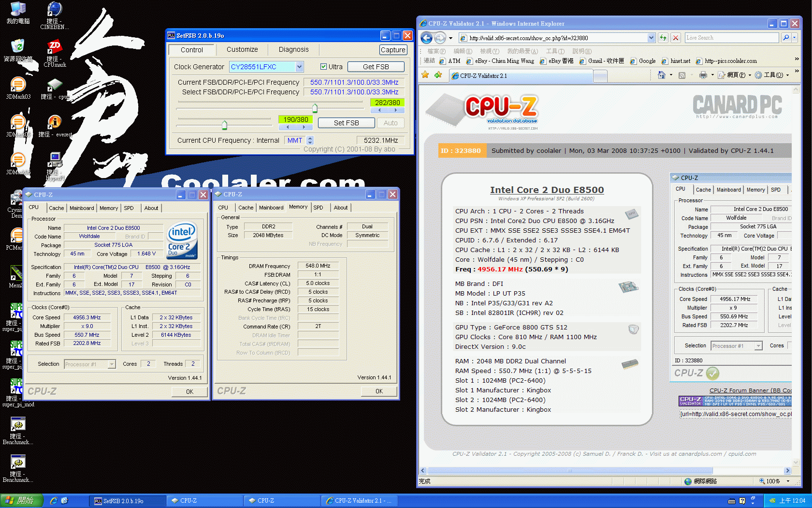This screenshot has height=508, width=812.
Task: Click the Google favorites link icon
Action: tap(634, 61)
